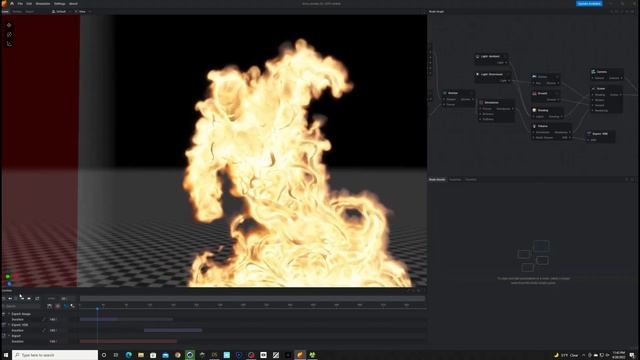Click the Shading node's bulb icon
The image size is (640, 360).
point(534,110)
